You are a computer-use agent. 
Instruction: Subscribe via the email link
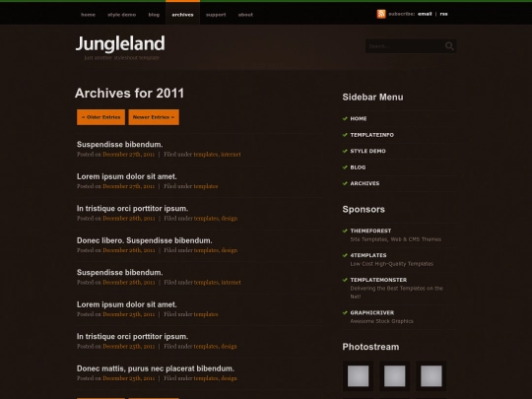click(x=425, y=14)
